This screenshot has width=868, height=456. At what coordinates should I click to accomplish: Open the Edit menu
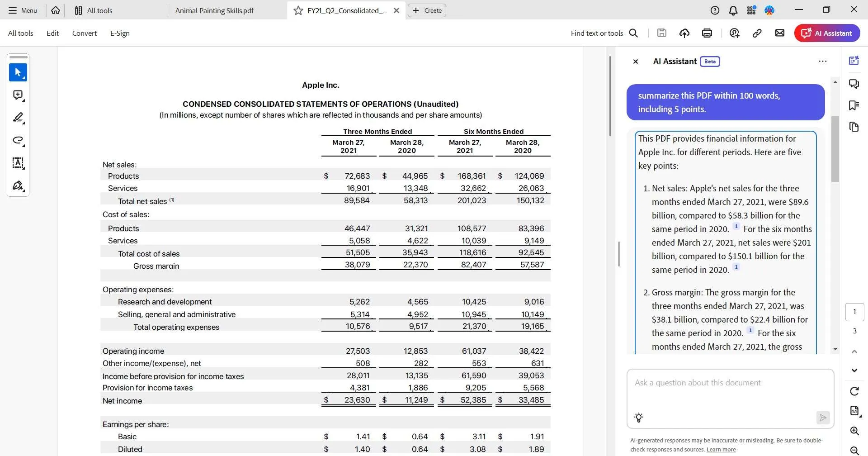(52, 33)
